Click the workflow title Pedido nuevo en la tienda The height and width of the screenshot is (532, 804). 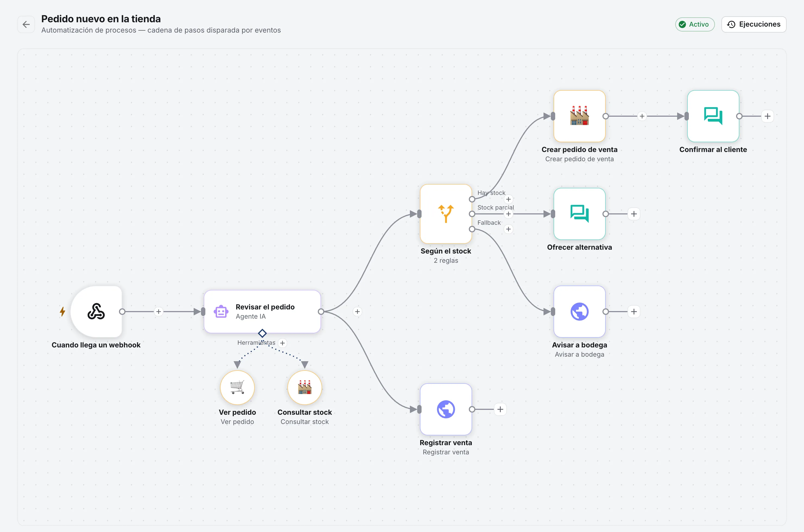pos(101,19)
